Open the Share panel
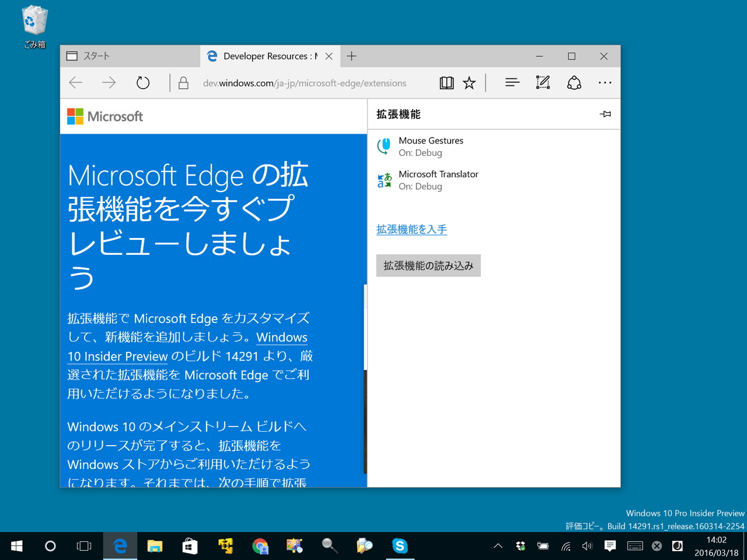The width and height of the screenshot is (747, 560). point(574,82)
